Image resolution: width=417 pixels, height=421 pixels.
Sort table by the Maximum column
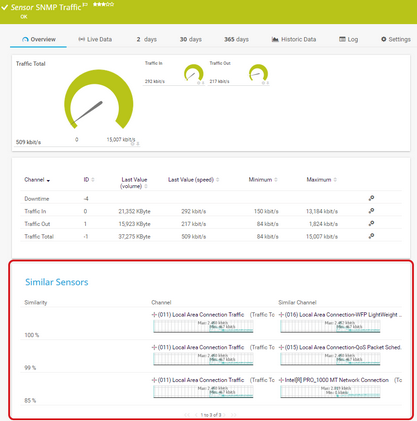pyautogui.click(x=321, y=180)
